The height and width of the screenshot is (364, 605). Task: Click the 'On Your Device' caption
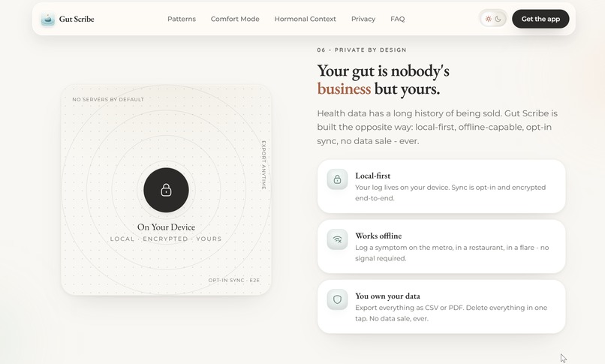[167, 227]
